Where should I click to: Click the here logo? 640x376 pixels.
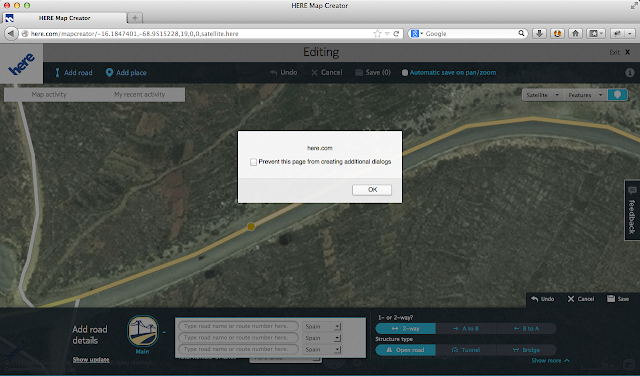coord(21,64)
